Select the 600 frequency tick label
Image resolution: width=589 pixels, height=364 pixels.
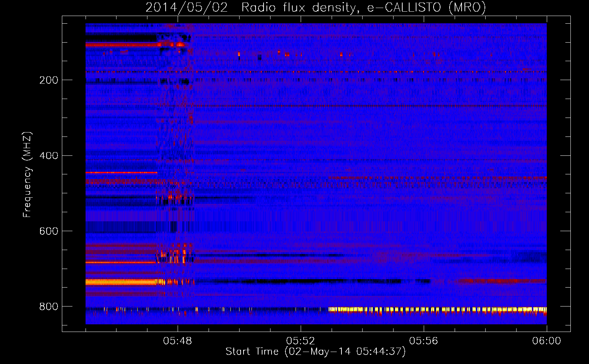49,232
